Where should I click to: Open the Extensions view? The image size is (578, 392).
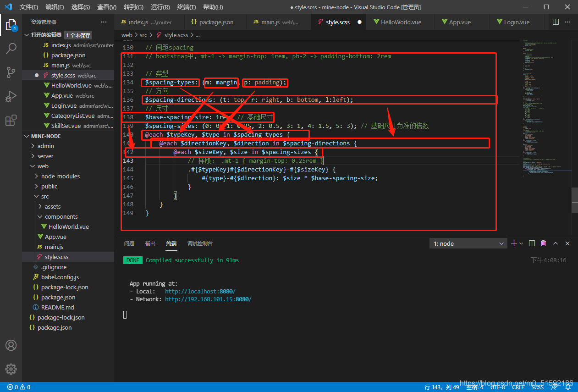[11, 120]
